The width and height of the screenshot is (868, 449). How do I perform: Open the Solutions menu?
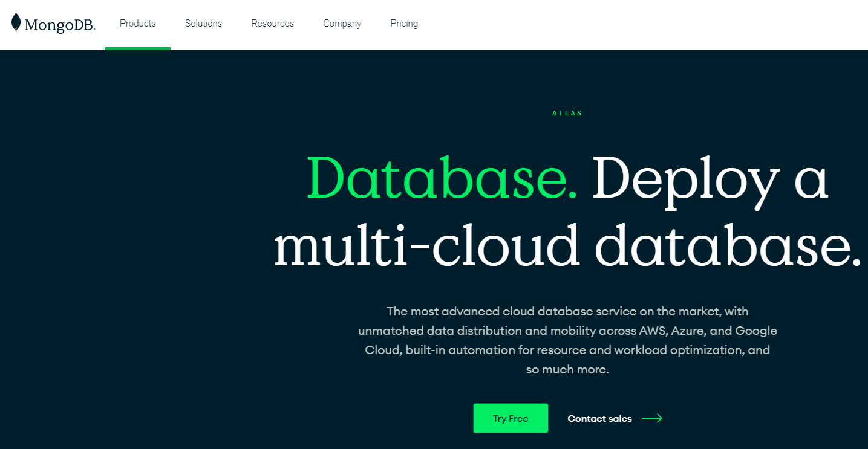pos(203,24)
